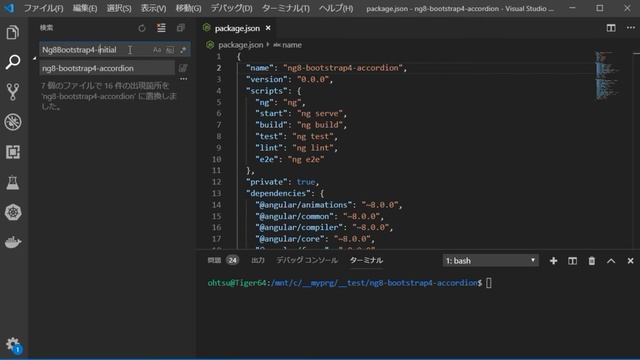Click the "scripts" key line
Viewport: 640px width, 360px height.
click(x=273, y=91)
